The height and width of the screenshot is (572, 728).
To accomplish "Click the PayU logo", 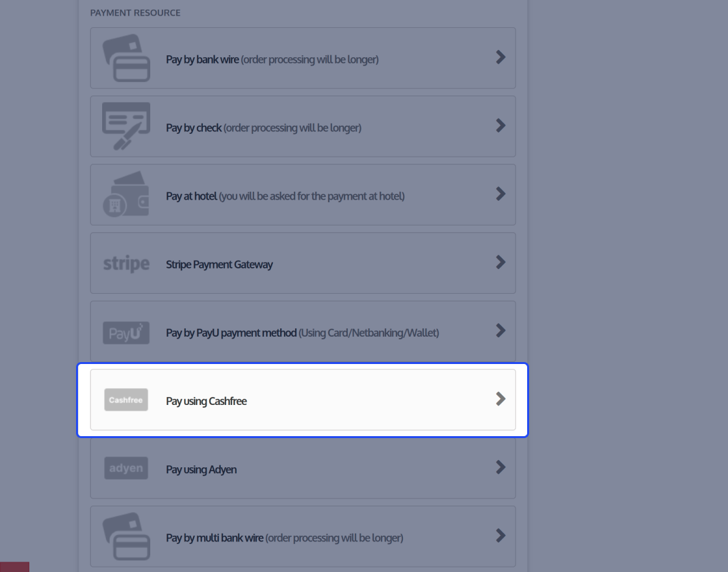I will click(x=126, y=332).
